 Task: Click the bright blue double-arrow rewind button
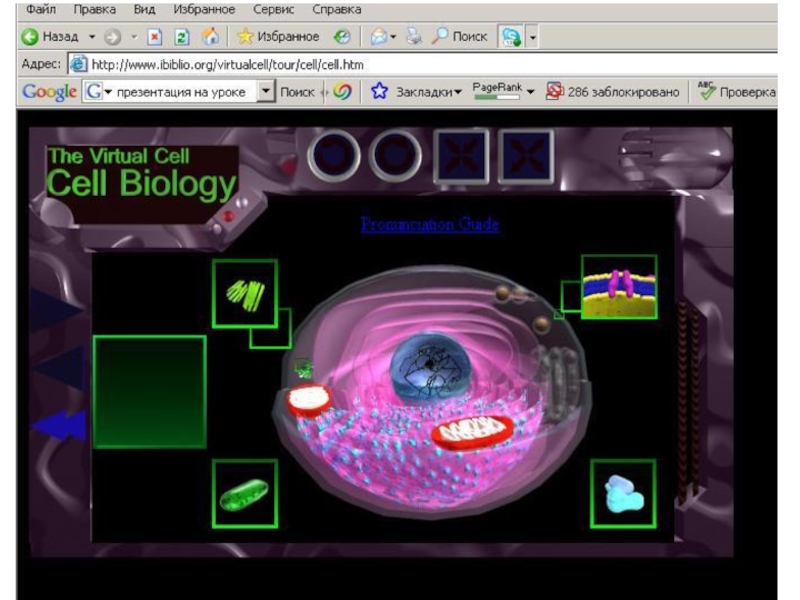(x=60, y=425)
